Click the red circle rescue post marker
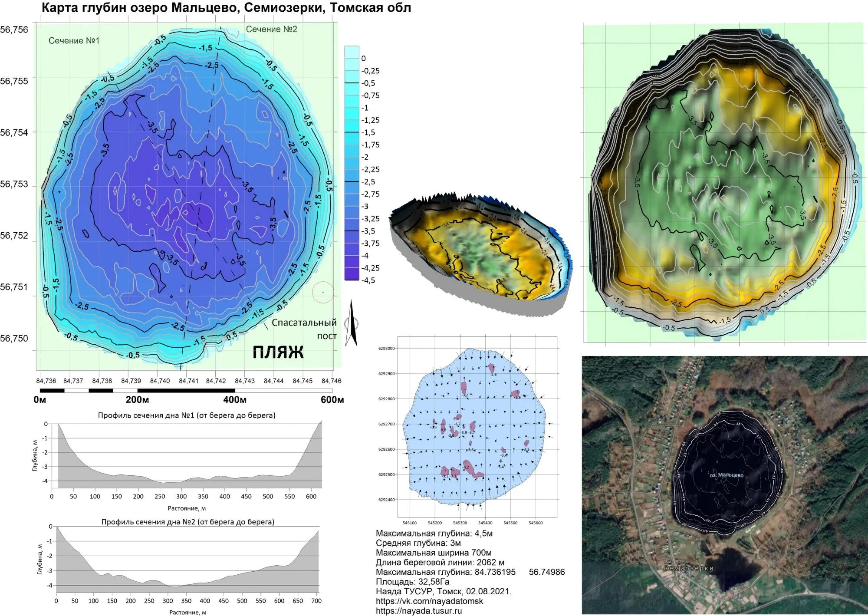 (x=323, y=292)
